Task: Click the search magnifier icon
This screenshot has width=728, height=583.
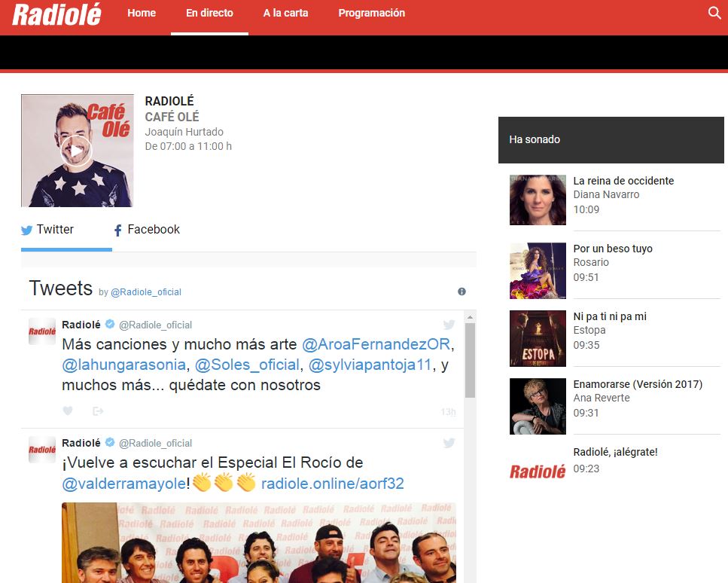Action: point(714,13)
